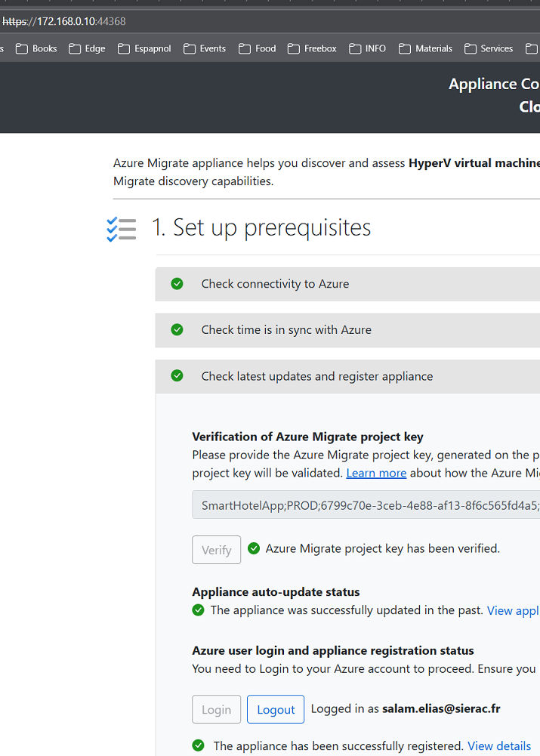
Task: Click the prerequisites checklist icon
Action: click(x=121, y=229)
